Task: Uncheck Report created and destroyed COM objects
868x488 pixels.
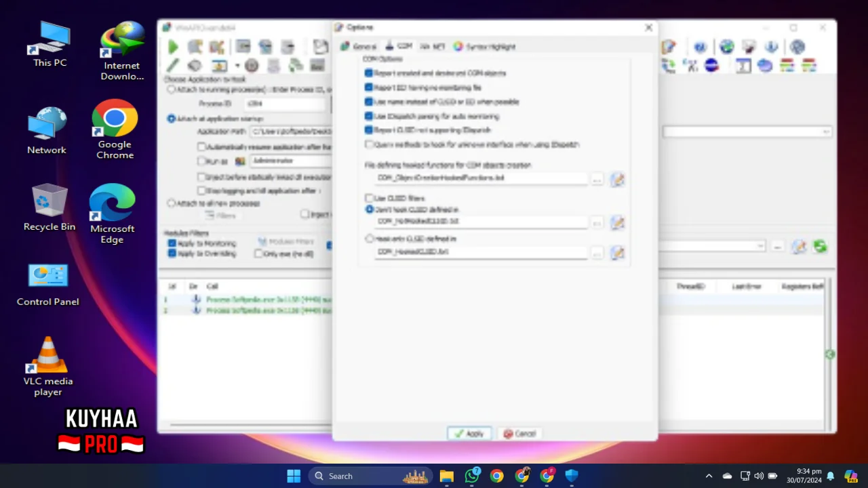Action: click(x=369, y=73)
